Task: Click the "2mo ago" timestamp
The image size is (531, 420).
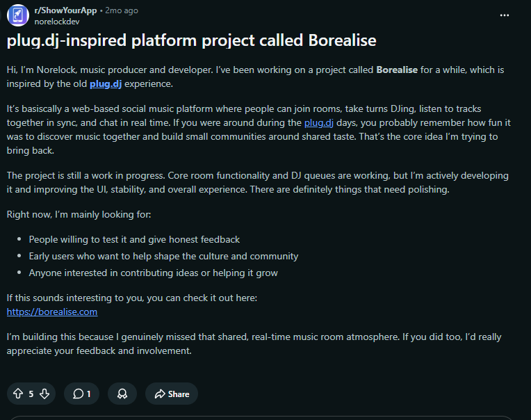Action: (x=122, y=10)
